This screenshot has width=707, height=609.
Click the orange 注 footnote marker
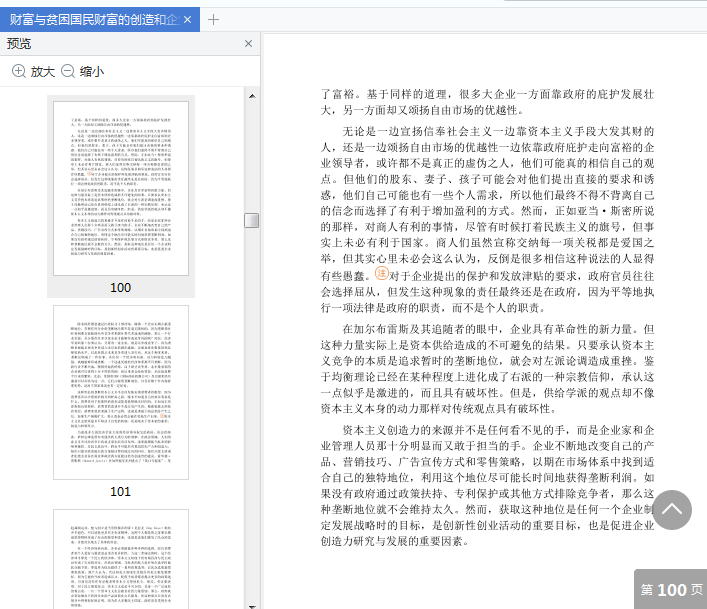(381, 273)
